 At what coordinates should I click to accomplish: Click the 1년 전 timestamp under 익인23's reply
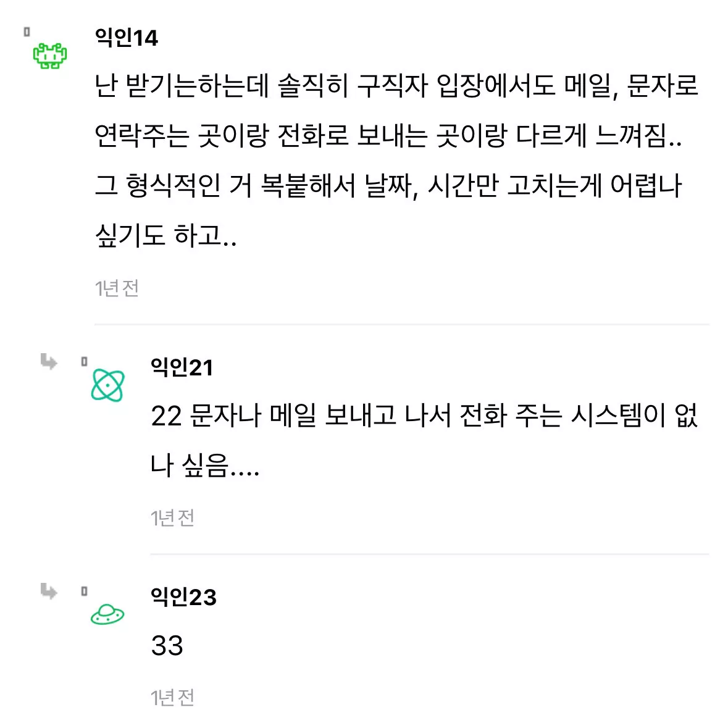coord(172,697)
